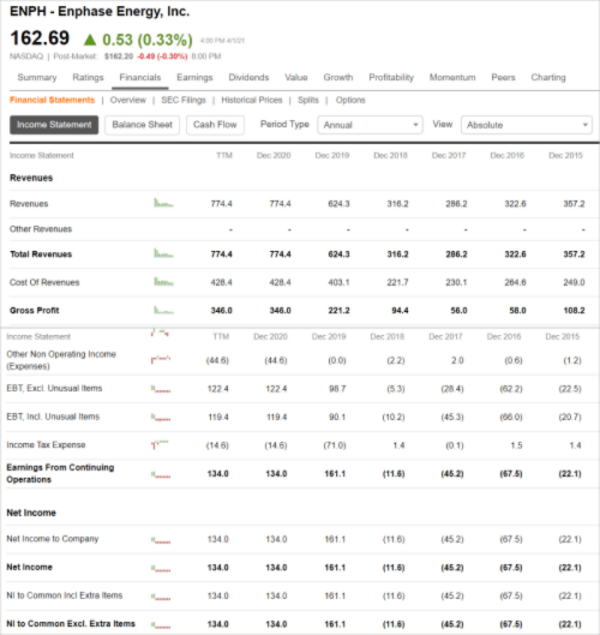Viewport: 600px width, 635px height.
Task: Click EBT, Excl. Unusual Items 98.7 value
Action: 337,389
